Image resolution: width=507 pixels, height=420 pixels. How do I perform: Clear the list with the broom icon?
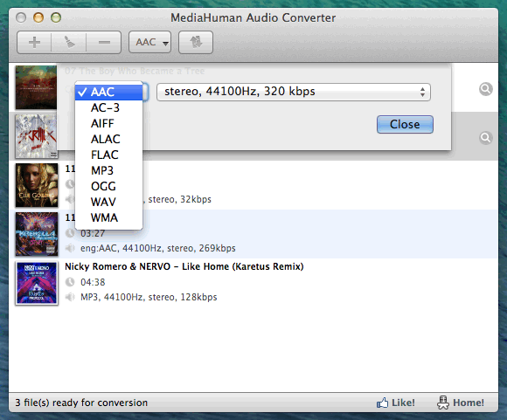click(x=68, y=42)
